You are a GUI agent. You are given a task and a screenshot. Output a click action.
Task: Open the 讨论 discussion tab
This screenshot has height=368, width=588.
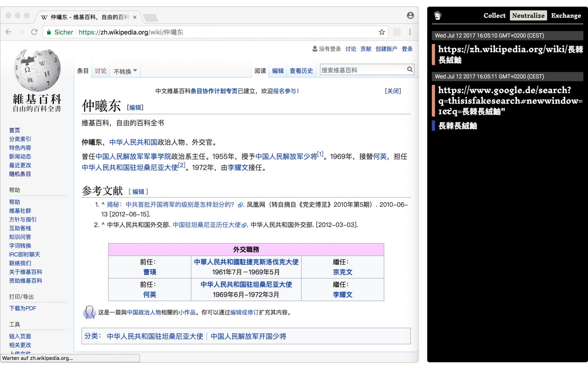coord(101,71)
